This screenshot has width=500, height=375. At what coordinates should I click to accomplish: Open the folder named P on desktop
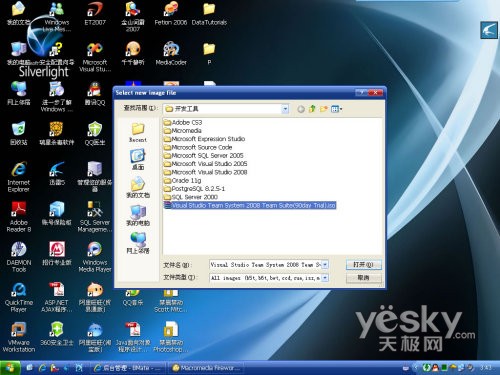209,53
